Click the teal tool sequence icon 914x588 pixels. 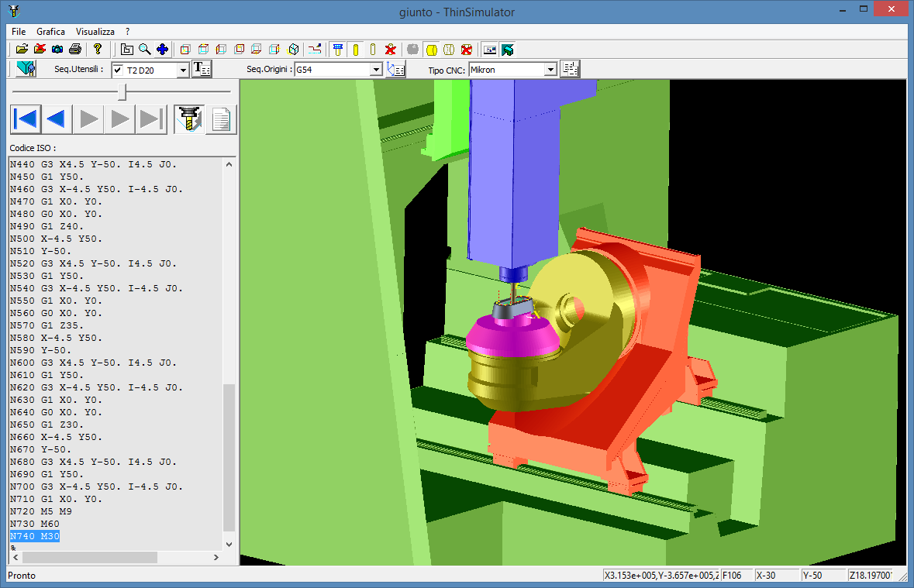[x=26, y=69]
